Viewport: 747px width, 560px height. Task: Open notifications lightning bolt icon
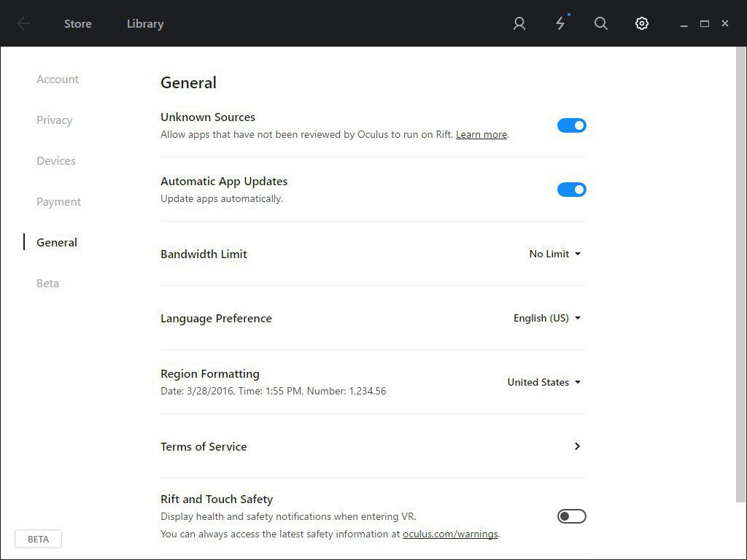tap(561, 23)
